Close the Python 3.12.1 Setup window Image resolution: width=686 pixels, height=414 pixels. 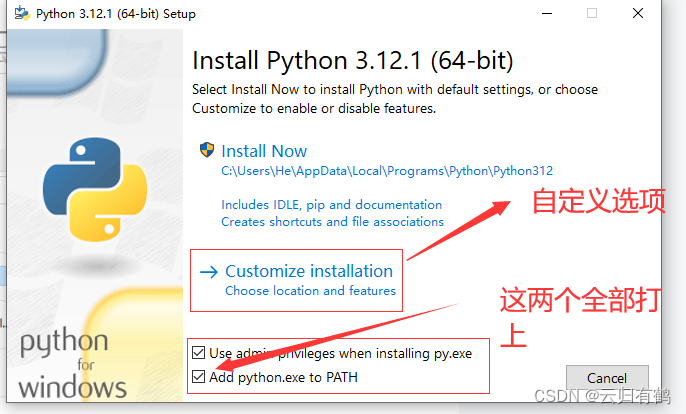(638, 13)
